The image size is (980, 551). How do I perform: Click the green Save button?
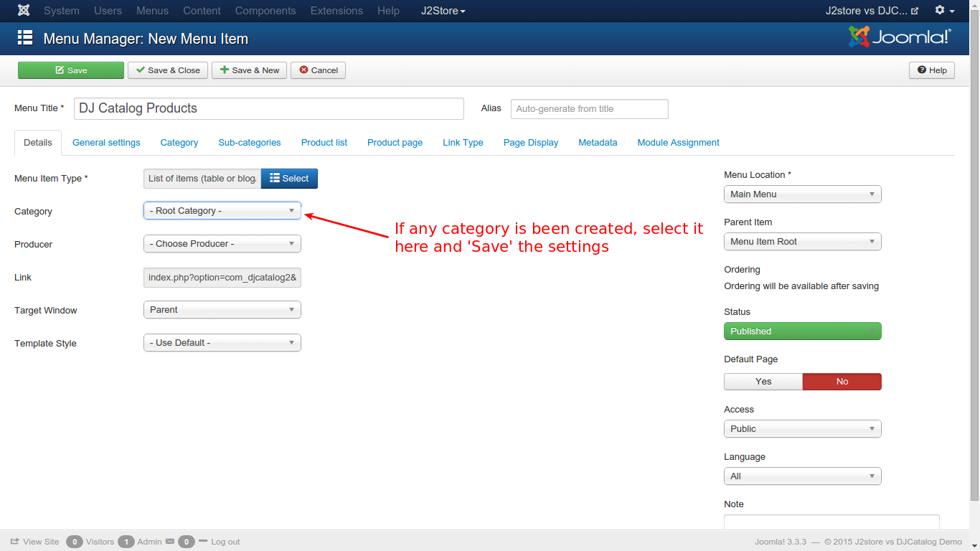pos(71,70)
